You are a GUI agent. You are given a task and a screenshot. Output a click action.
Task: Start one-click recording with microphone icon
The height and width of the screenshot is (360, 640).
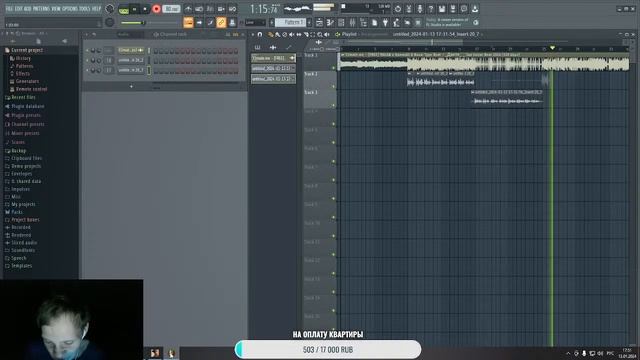coord(420,9)
